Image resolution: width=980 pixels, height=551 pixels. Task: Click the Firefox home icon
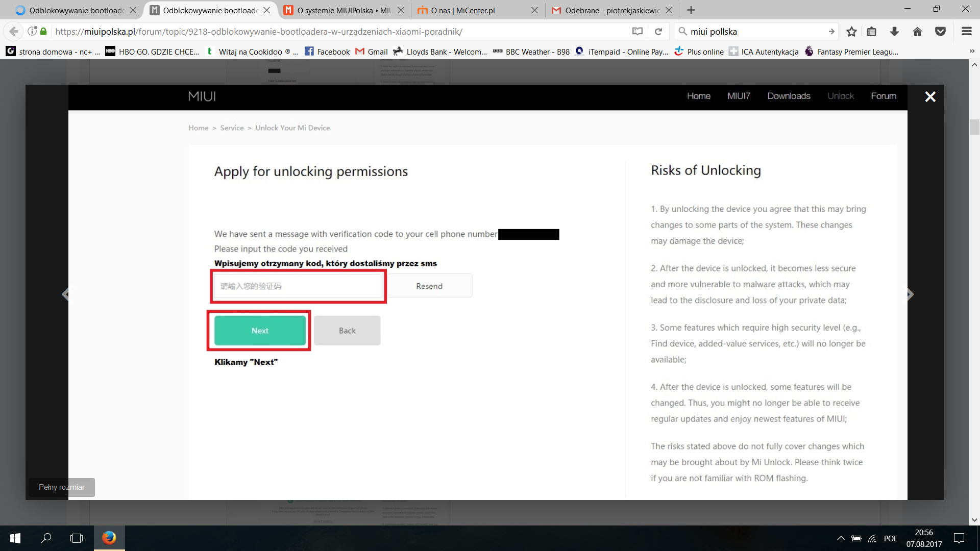(x=917, y=32)
